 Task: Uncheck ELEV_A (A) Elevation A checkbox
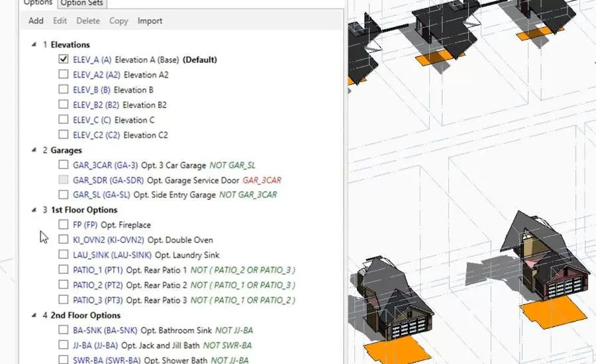(x=64, y=60)
